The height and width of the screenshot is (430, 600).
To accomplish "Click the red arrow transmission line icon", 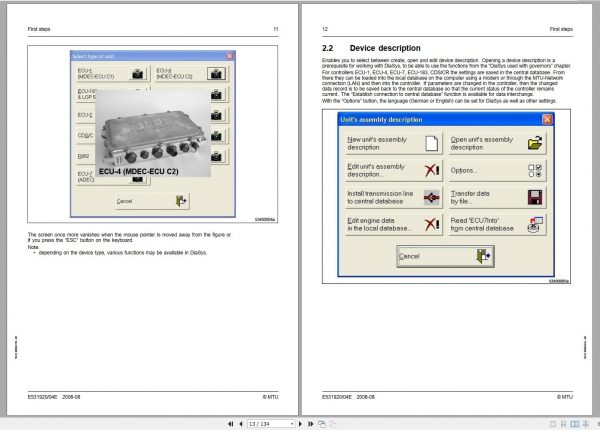I will point(432,197).
